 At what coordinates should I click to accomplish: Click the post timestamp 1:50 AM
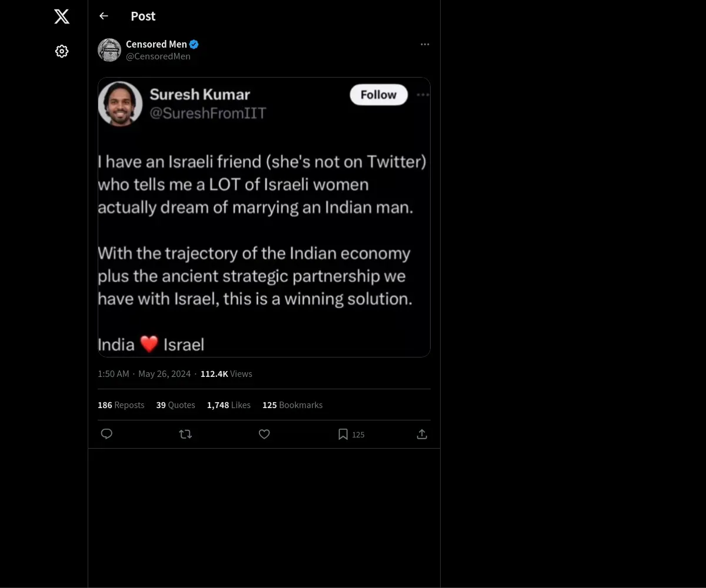pos(114,374)
